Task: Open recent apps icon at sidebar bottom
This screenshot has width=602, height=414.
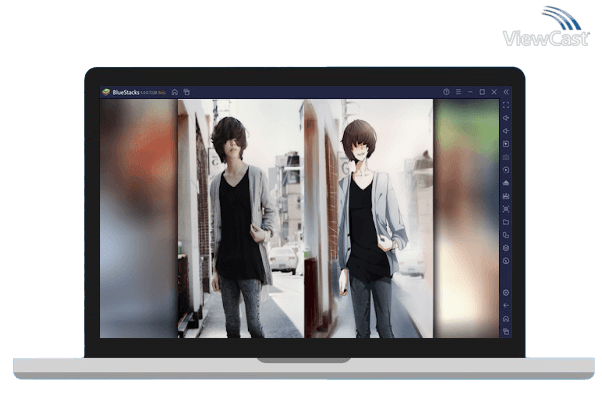Action: (x=506, y=331)
